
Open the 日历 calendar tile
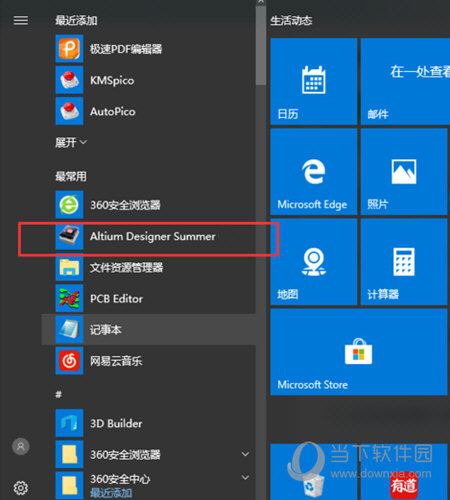pyautogui.click(x=314, y=81)
